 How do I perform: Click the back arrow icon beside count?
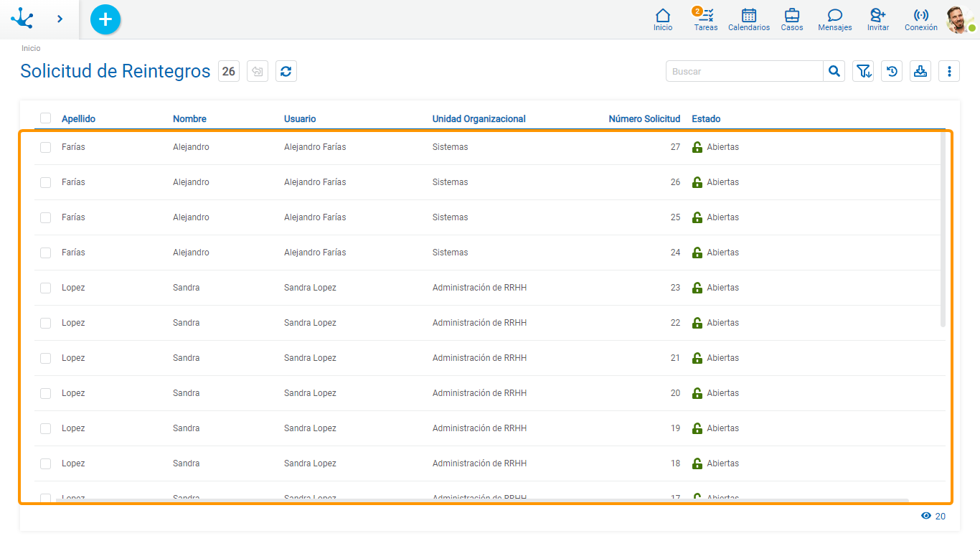click(258, 71)
